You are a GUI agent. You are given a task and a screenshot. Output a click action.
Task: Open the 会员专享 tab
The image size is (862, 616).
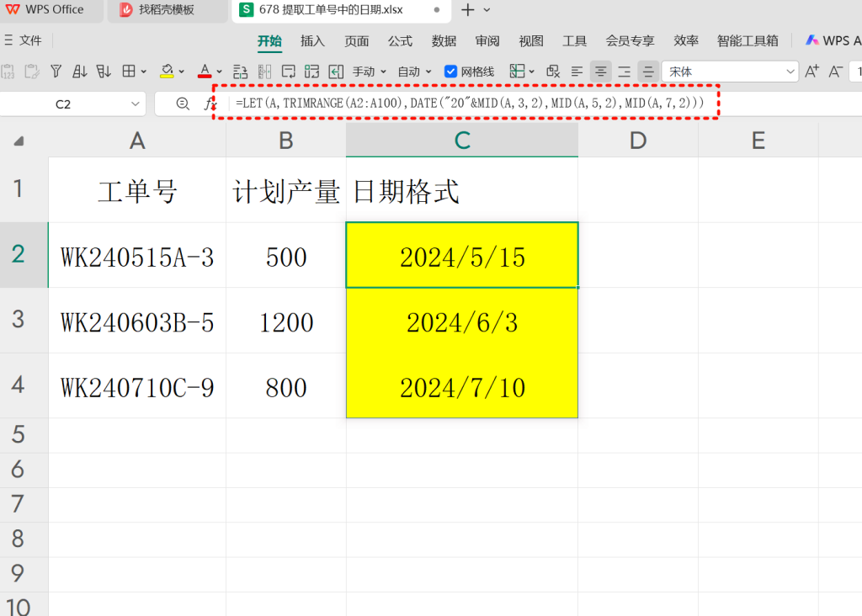(x=630, y=40)
